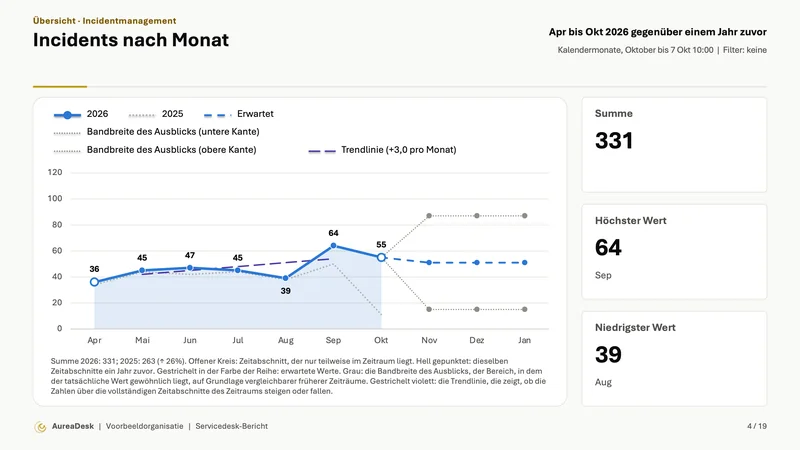Click the 'Jul' x-axis label
Viewport: 800px width, 450px height.
(x=238, y=340)
